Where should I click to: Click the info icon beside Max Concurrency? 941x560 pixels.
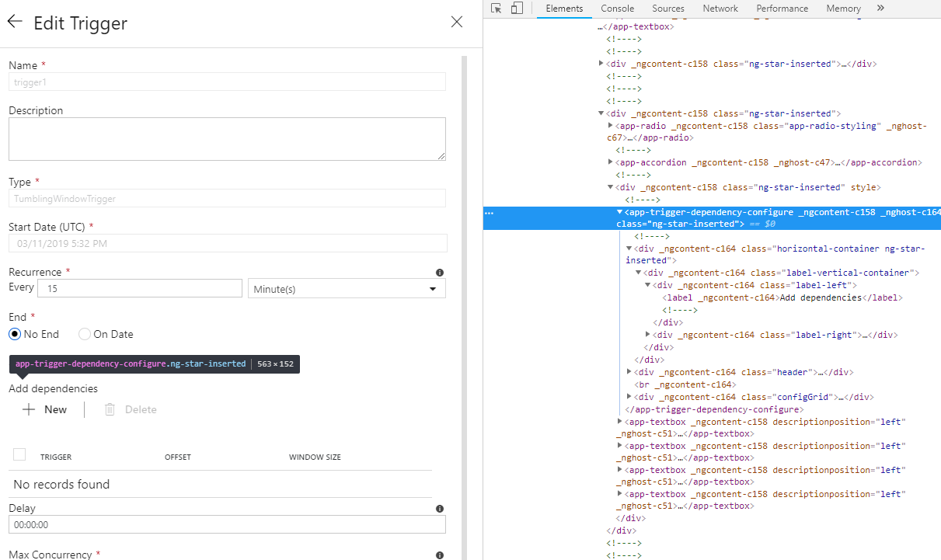coord(439,555)
